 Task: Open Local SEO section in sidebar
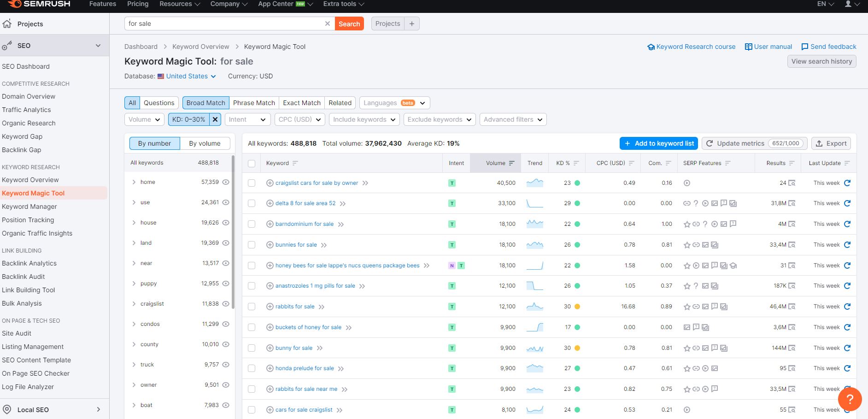pos(54,409)
